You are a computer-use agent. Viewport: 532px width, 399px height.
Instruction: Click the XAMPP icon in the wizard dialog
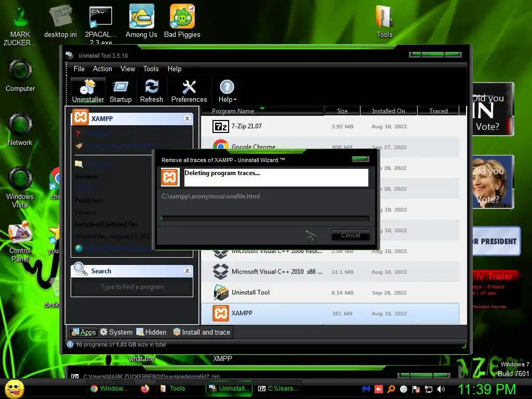(x=170, y=177)
